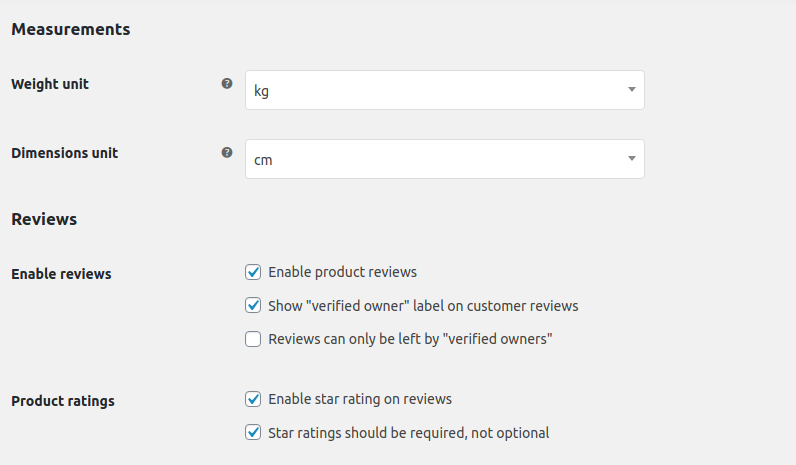Click the Reviews section heading
Screen dimensions: 796x465
pos(44,219)
